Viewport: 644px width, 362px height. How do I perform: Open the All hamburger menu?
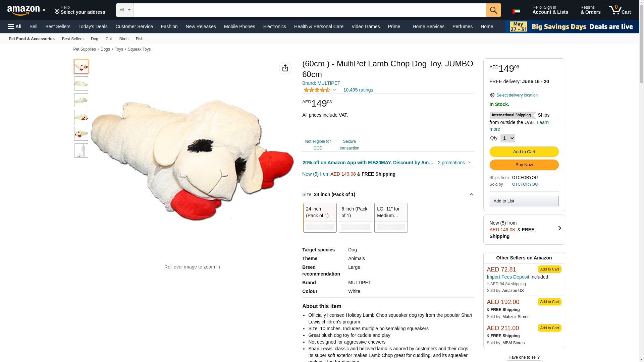(15, 26)
